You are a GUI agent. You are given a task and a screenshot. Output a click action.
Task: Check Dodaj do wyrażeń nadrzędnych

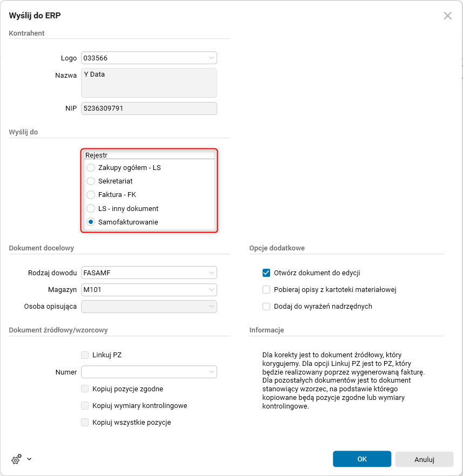(x=266, y=307)
